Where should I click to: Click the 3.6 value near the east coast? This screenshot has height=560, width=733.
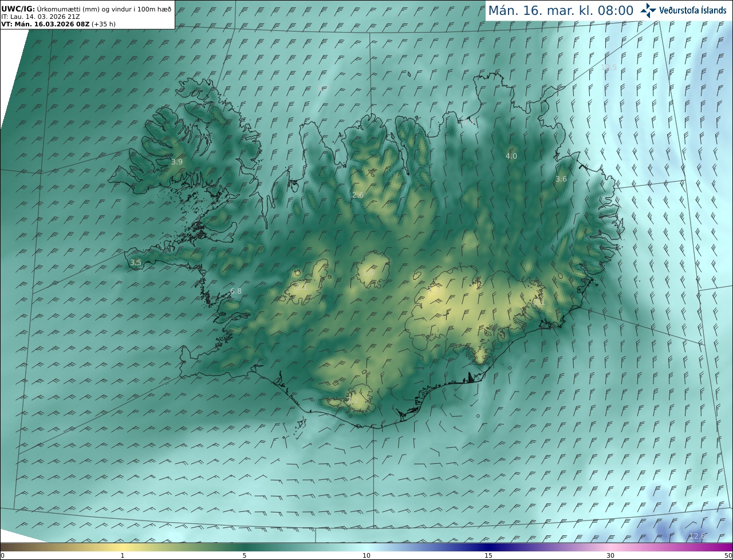point(561,179)
